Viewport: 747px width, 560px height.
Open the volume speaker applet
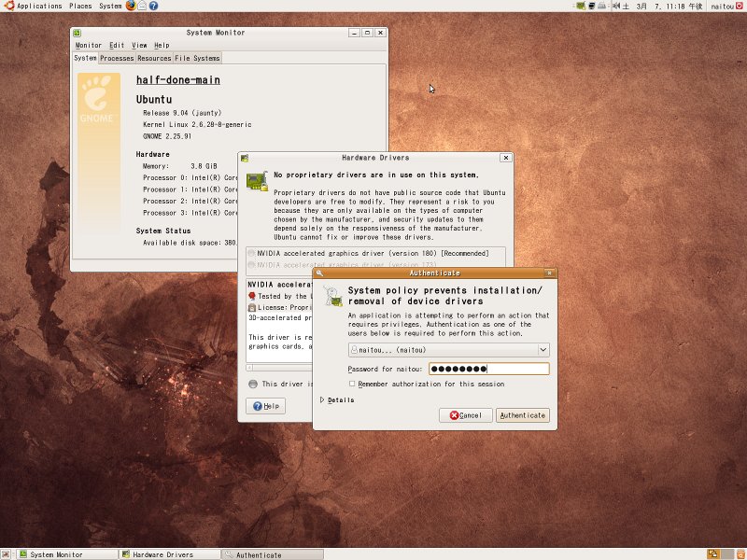pos(616,6)
